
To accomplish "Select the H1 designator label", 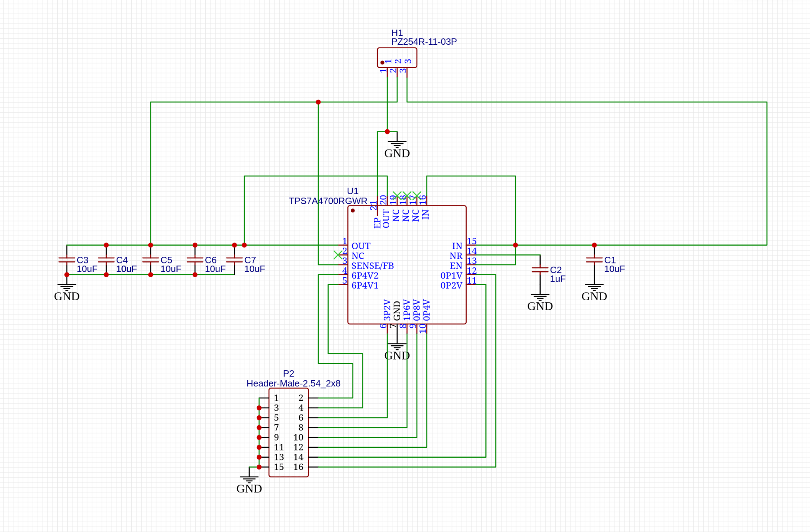I will tap(397, 33).
